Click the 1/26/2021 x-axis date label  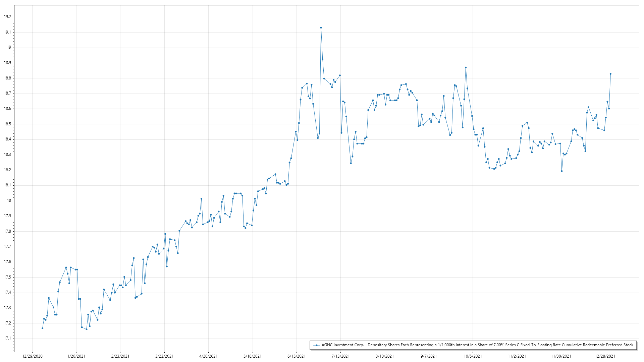point(76,356)
